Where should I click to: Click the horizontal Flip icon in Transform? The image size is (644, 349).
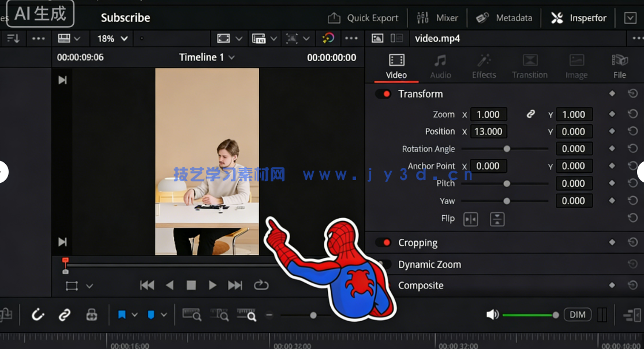click(x=470, y=219)
